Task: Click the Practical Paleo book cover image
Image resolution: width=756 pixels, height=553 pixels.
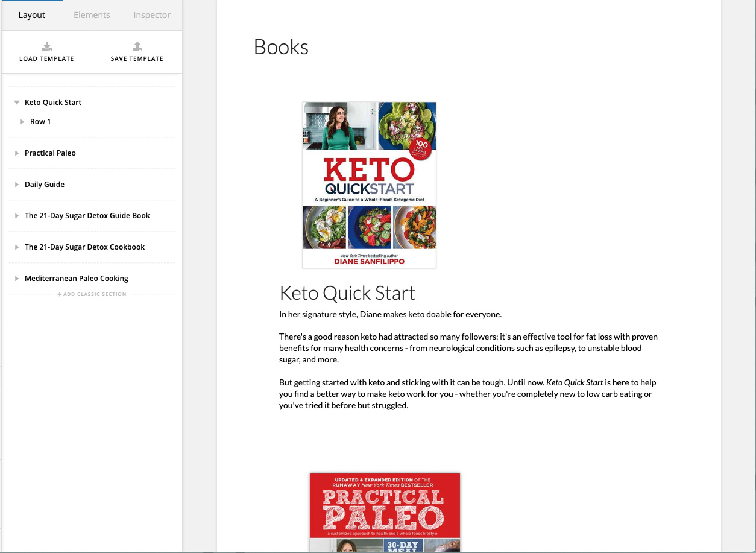Action: tap(385, 512)
